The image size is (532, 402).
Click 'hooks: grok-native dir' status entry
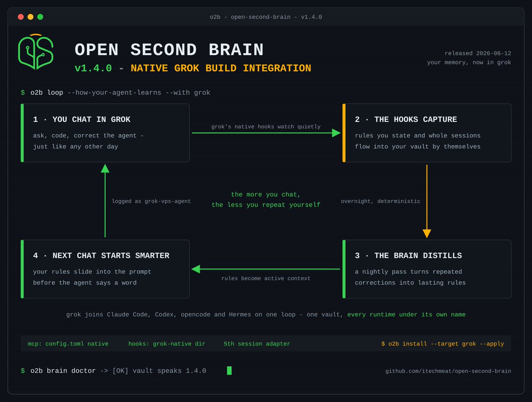pos(167,344)
